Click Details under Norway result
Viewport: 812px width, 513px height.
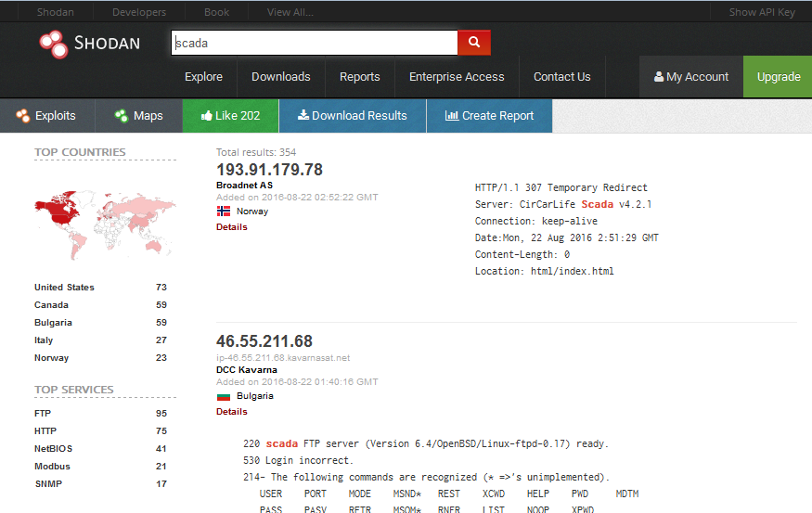(x=231, y=226)
